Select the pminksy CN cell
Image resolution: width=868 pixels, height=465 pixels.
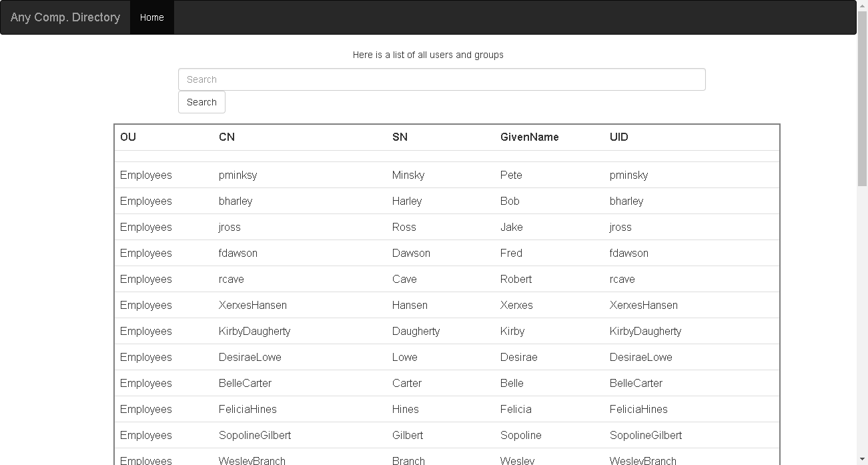click(238, 175)
